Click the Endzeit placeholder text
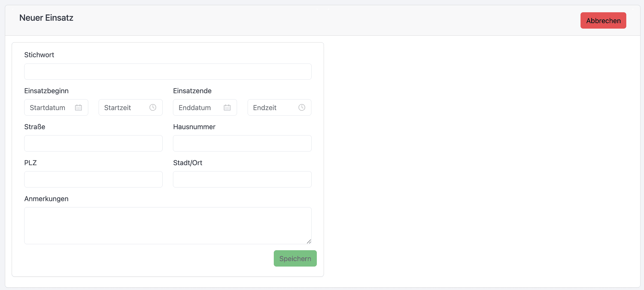644x290 pixels. (265, 108)
